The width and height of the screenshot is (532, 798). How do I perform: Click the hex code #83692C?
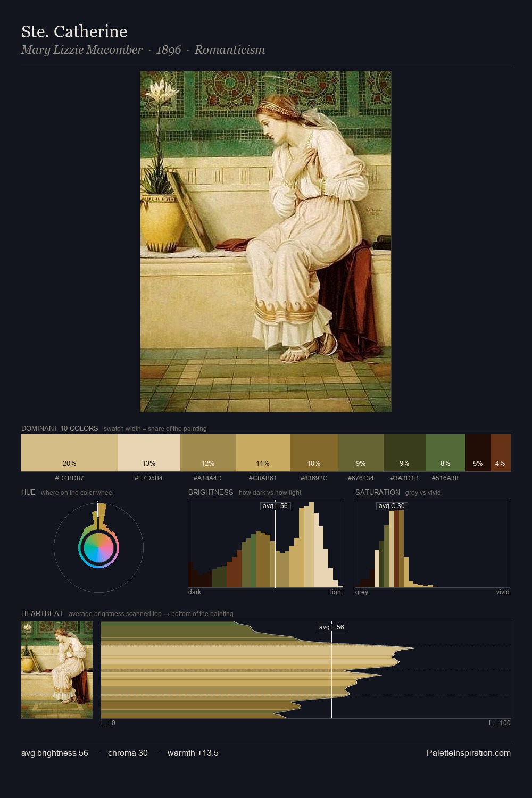click(x=314, y=478)
